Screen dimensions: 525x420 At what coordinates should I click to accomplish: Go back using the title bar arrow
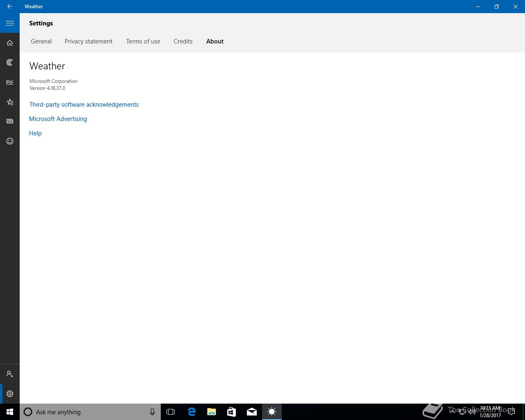pyautogui.click(x=9, y=7)
